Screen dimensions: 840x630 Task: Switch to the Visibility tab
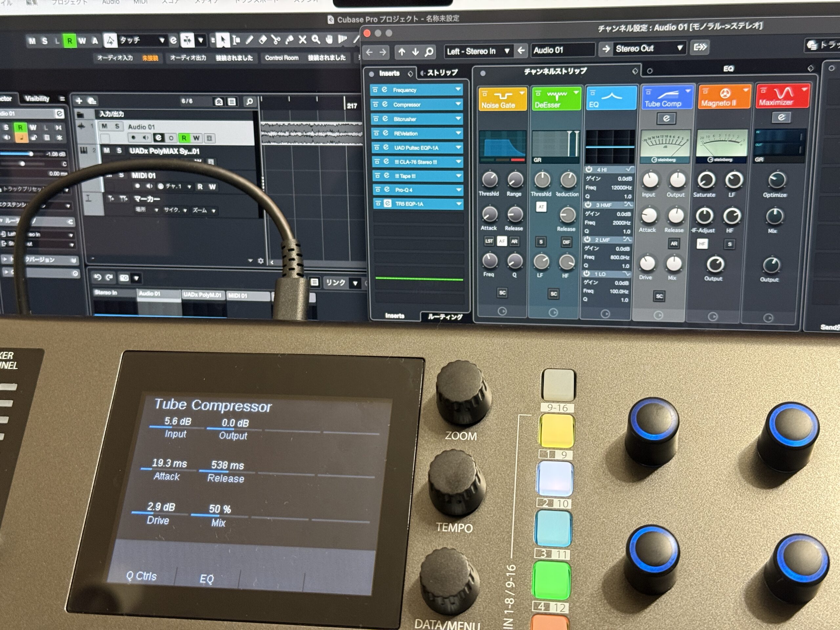pos(37,99)
